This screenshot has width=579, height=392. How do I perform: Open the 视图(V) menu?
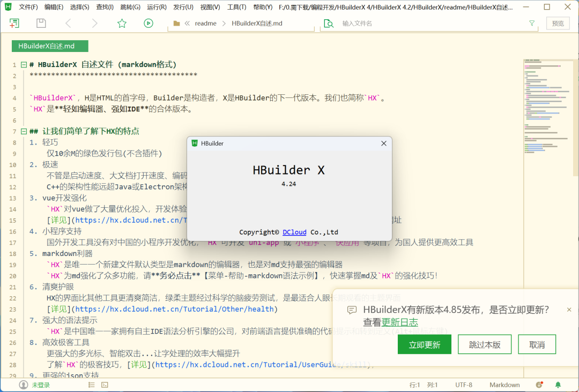click(210, 7)
